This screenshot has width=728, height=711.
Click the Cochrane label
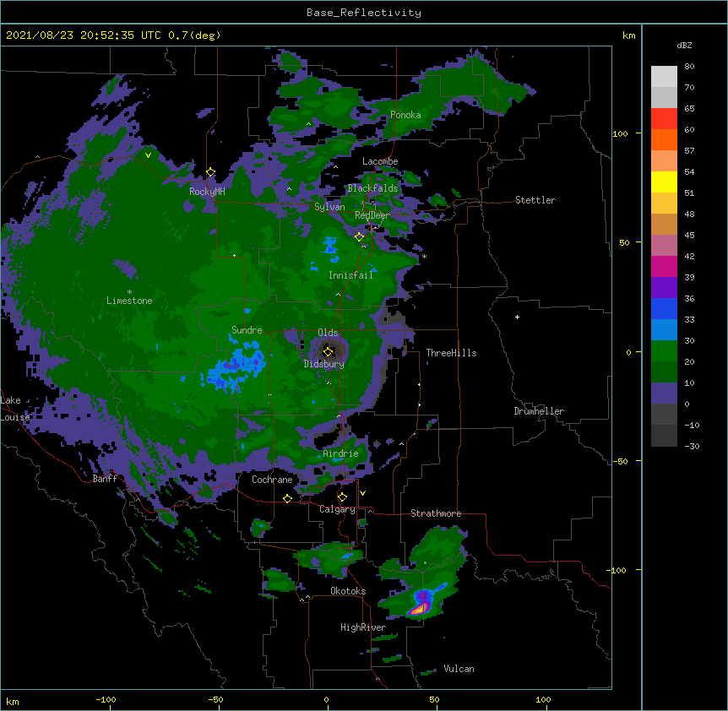point(272,480)
